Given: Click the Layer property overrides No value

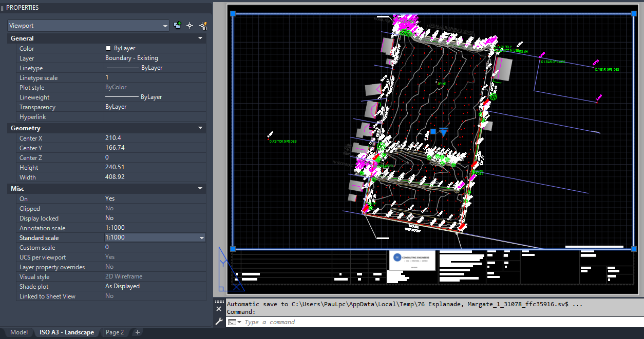Looking at the screenshot, I should [155, 267].
